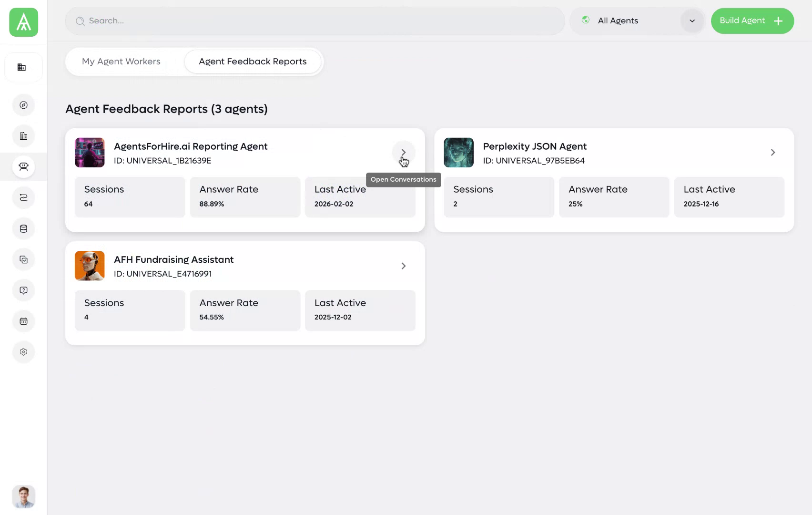Viewport: 812px width, 515px height.
Task: Open the settings gear icon
Action: [23, 352]
